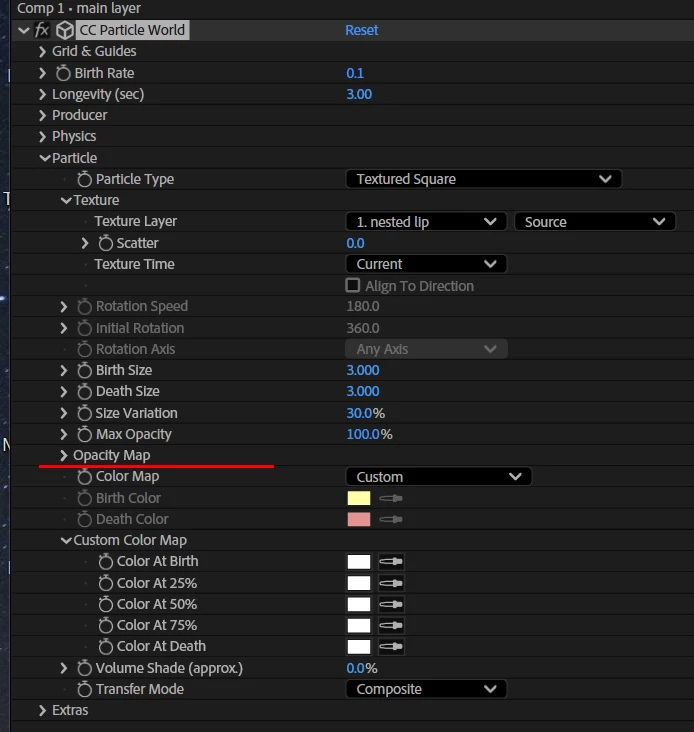
Task: Toggle the Scatter stopwatch
Action: pyautogui.click(x=105, y=243)
